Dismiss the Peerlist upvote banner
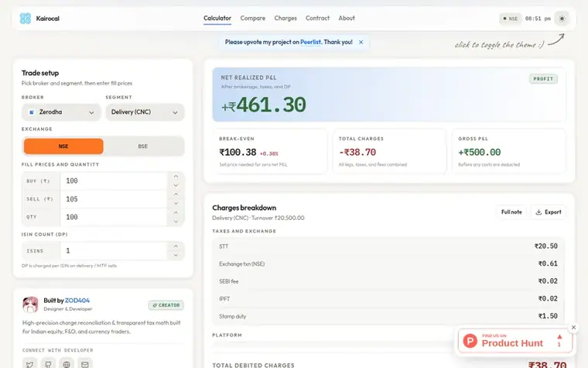588x368 pixels. [361, 42]
